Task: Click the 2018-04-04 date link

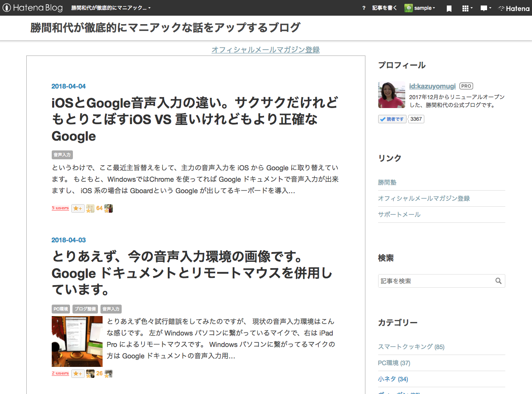Action: [x=69, y=86]
